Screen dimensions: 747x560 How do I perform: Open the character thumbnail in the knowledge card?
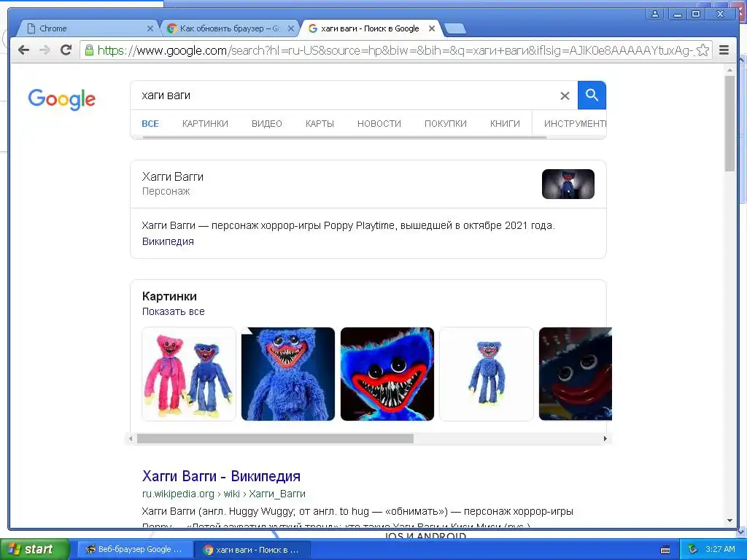568,184
